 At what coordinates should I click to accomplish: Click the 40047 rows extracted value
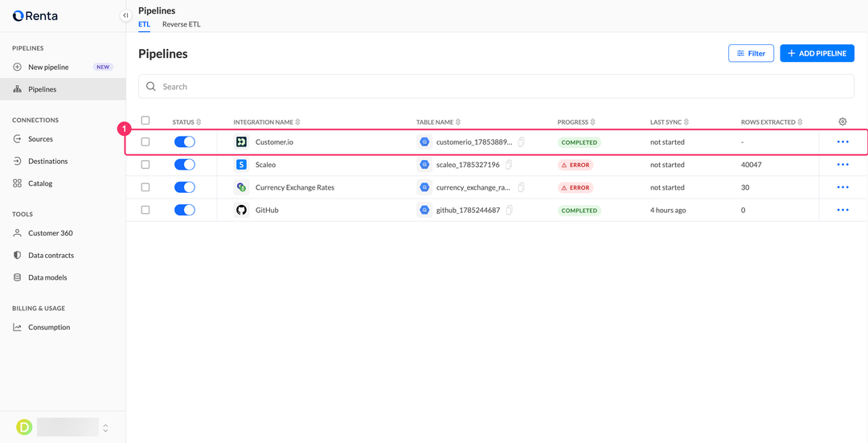(x=751, y=165)
